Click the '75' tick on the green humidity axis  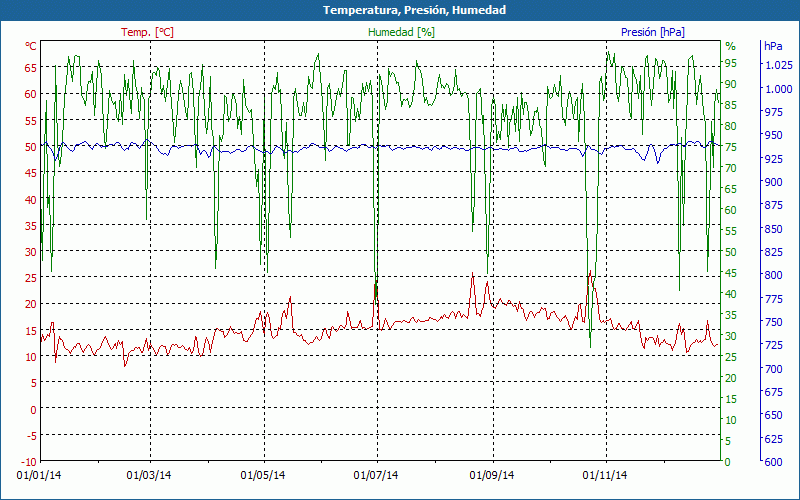(x=731, y=147)
